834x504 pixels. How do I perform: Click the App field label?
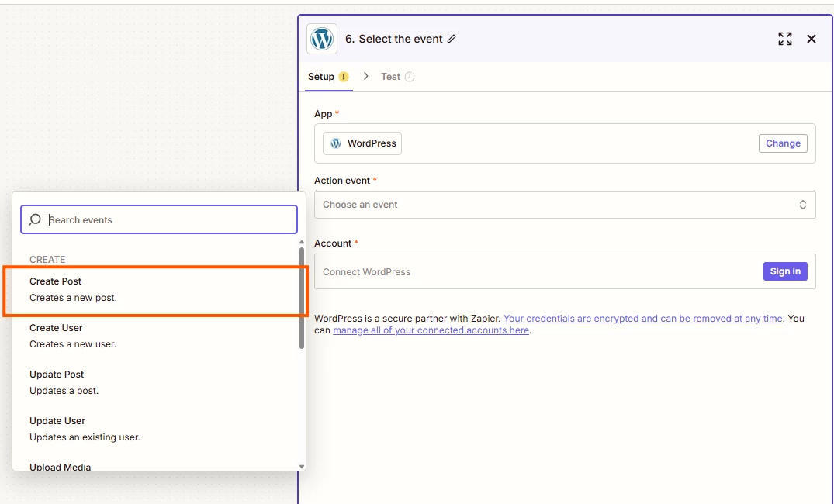324,114
